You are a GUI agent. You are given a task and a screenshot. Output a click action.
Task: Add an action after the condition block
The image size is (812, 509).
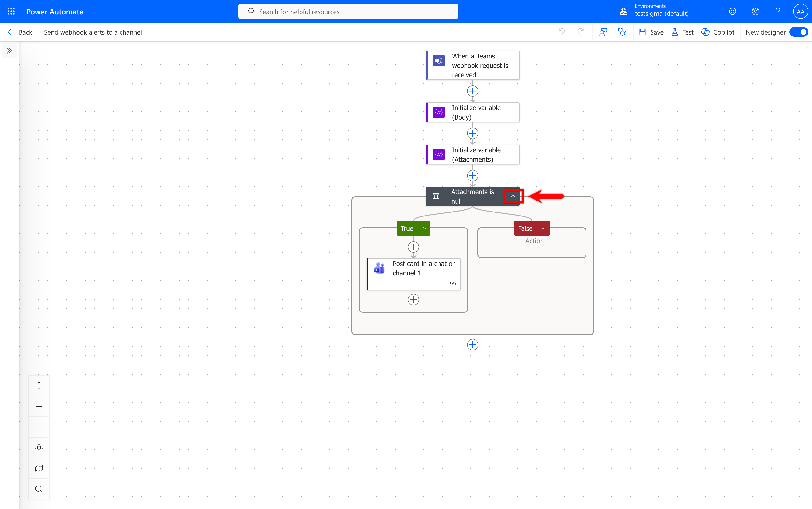pos(472,344)
